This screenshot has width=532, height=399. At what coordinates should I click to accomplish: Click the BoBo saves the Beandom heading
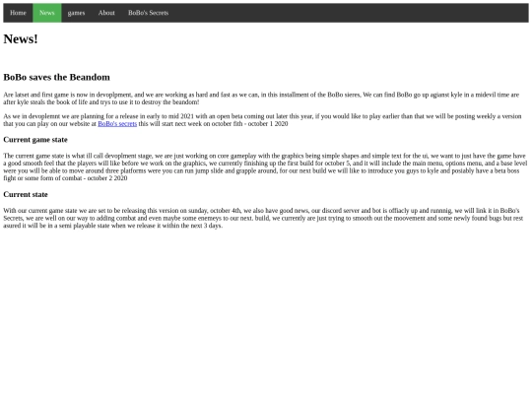point(57,78)
